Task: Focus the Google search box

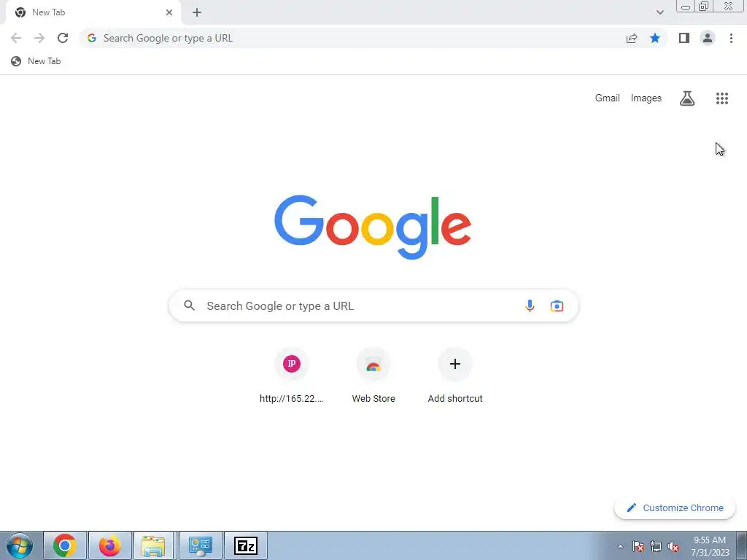Action: pos(373,306)
